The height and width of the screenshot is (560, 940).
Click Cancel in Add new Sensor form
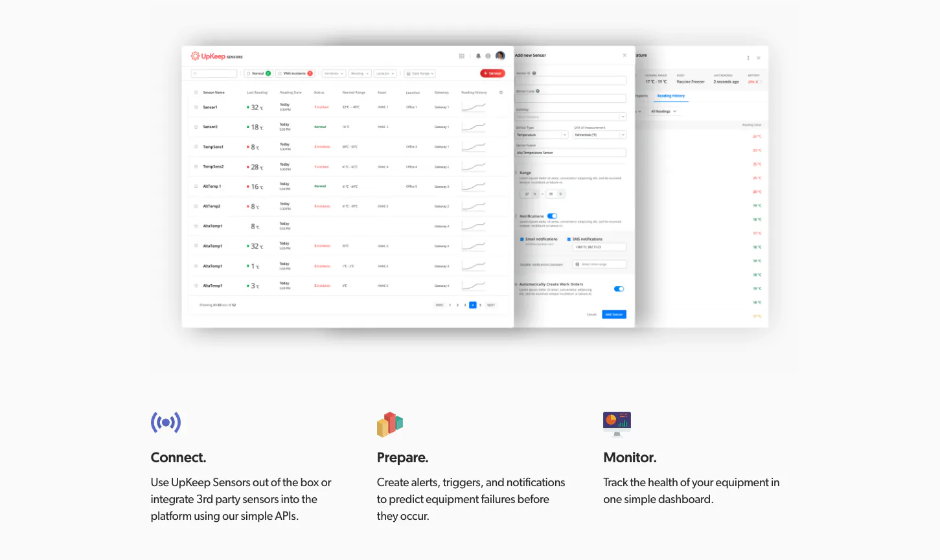point(591,315)
